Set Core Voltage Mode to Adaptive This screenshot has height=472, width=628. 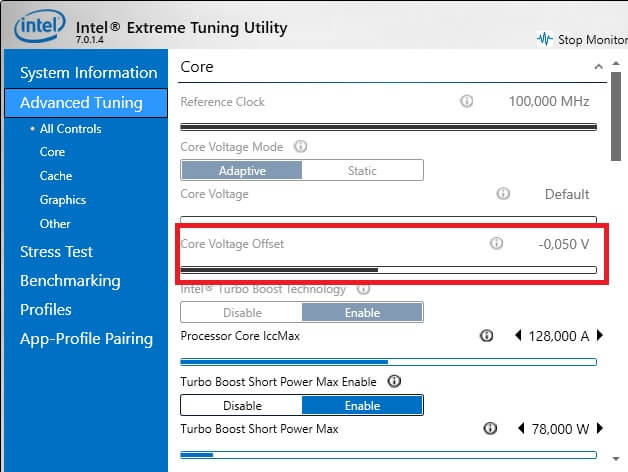coord(242,170)
